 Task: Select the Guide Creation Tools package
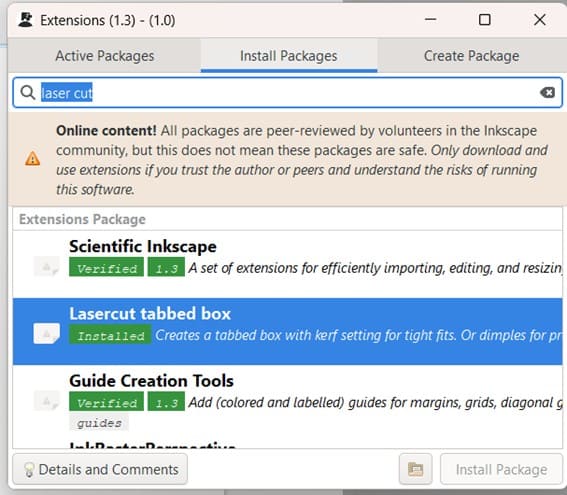click(x=287, y=399)
